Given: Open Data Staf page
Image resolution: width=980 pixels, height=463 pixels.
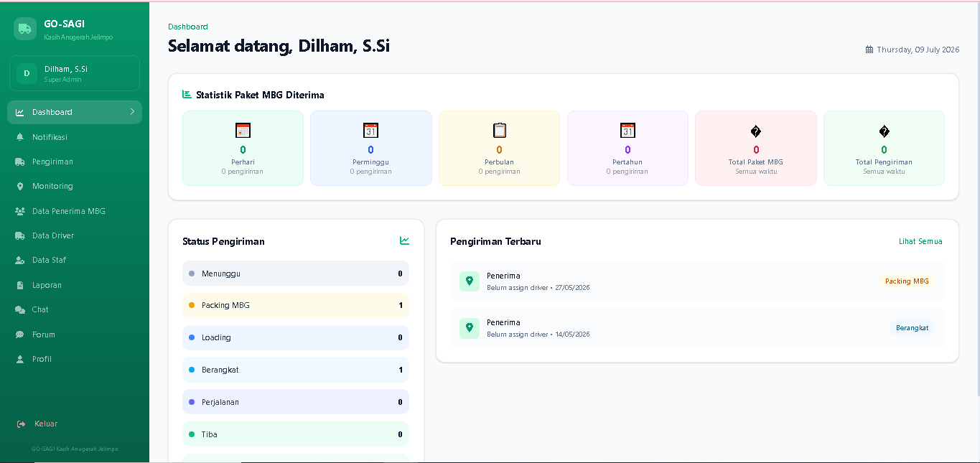Looking at the screenshot, I should pos(75,260).
